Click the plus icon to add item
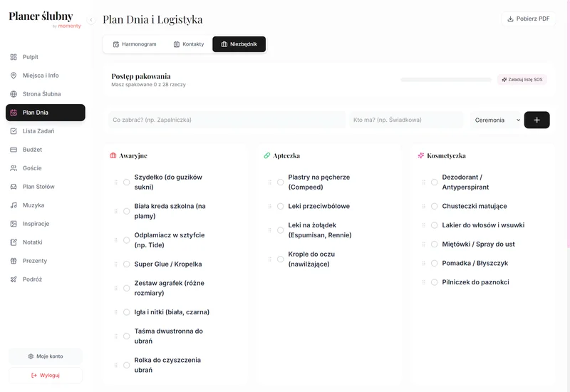 [x=537, y=120]
